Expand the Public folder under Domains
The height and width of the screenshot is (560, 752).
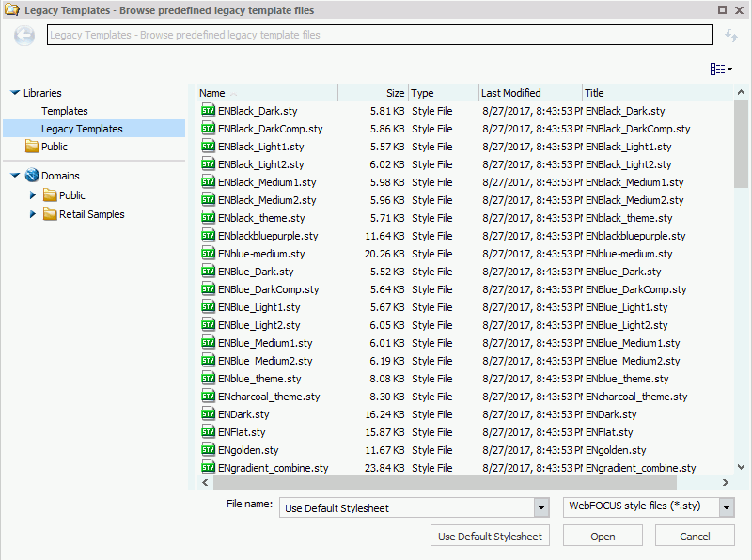coord(33,195)
